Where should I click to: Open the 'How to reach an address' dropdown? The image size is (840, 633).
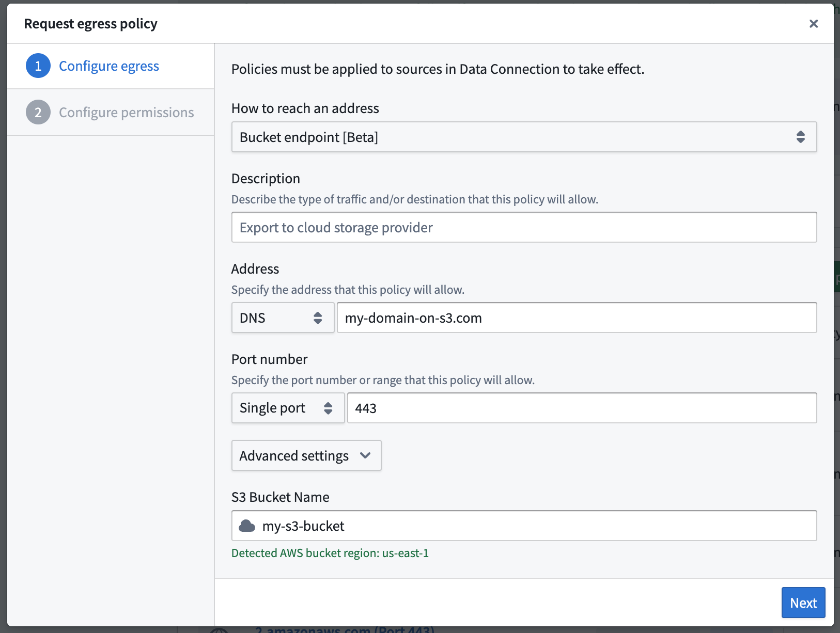[524, 137]
